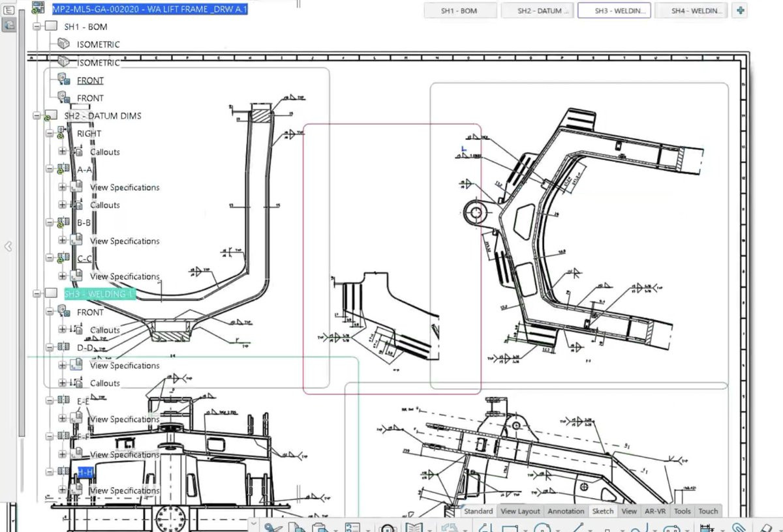This screenshot has height=532, width=783.
Task: Collapse the SH1 - BOM sheet node
Action: [37, 27]
